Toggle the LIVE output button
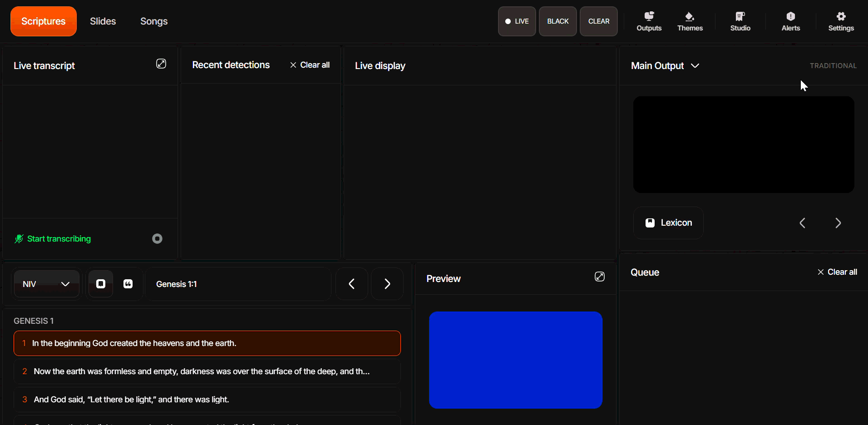Screen dimensions: 868x425 point(517,21)
